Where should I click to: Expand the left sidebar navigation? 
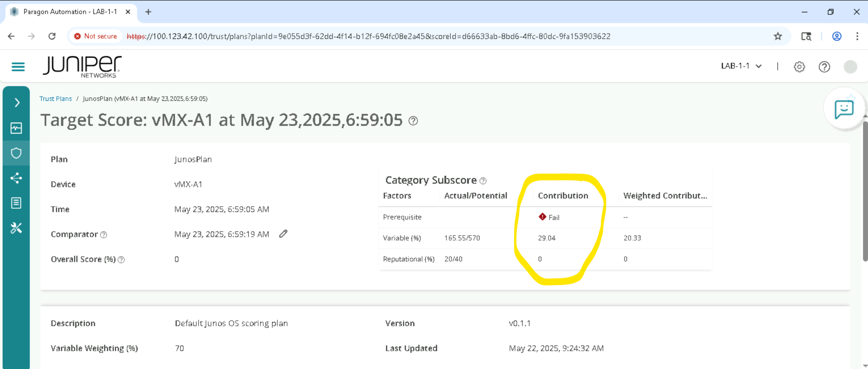click(x=17, y=103)
